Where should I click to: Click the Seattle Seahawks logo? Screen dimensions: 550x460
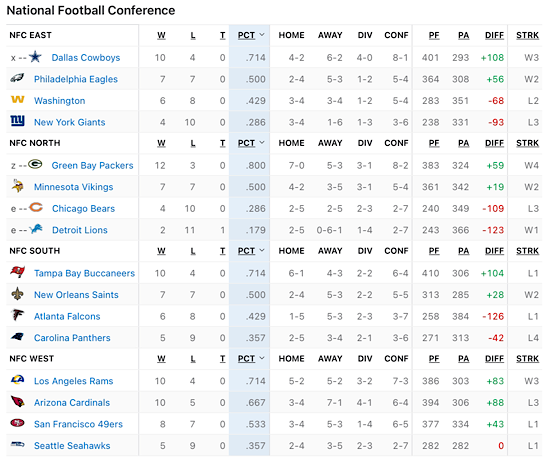[18, 445]
